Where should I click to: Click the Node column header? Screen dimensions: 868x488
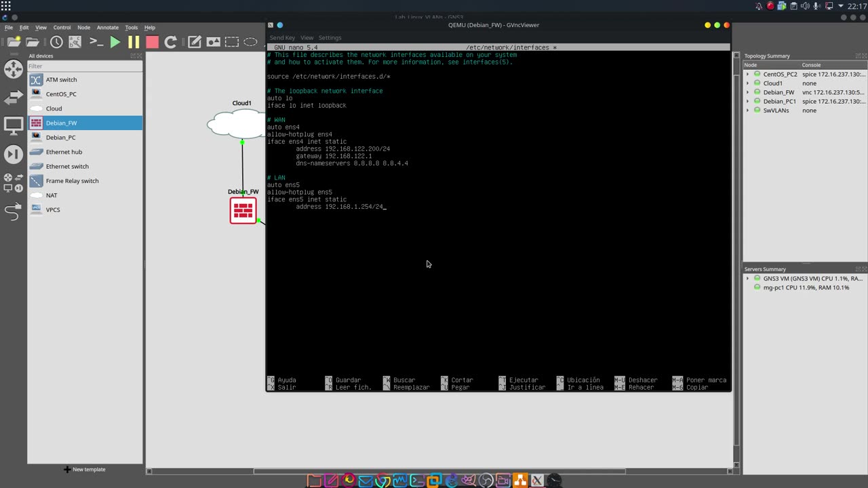pyautogui.click(x=772, y=65)
